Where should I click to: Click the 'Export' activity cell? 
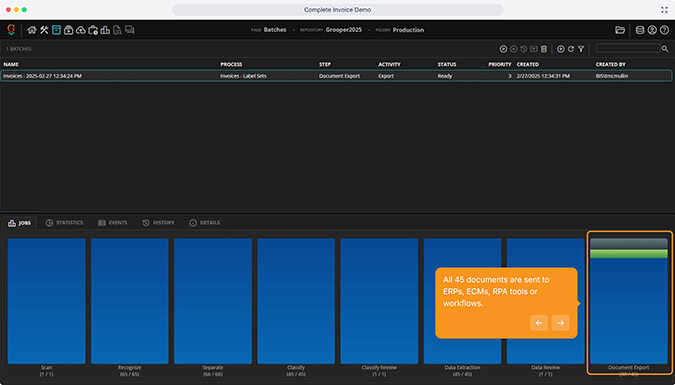386,76
